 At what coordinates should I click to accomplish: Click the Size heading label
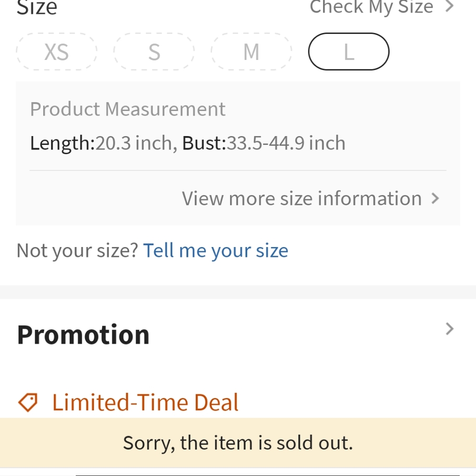37,7
